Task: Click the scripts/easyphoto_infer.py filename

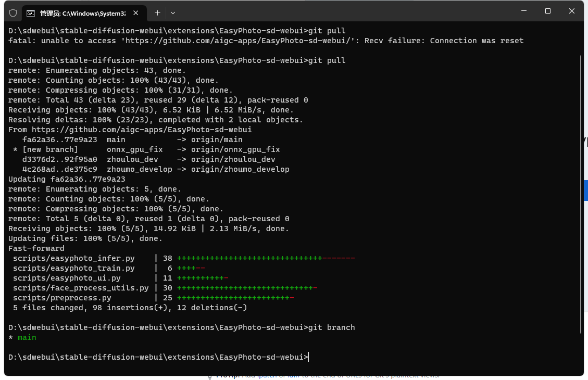Action: (x=73, y=258)
